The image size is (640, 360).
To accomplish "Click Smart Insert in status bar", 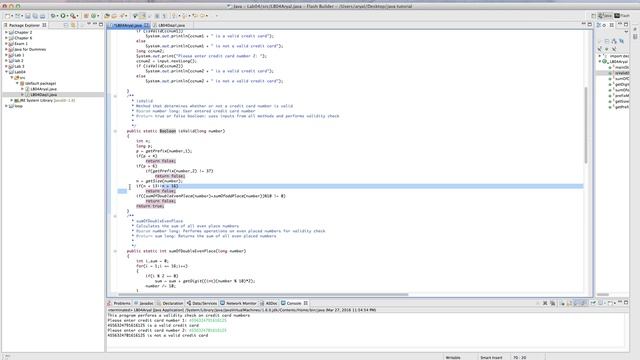I will (x=491, y=357).
